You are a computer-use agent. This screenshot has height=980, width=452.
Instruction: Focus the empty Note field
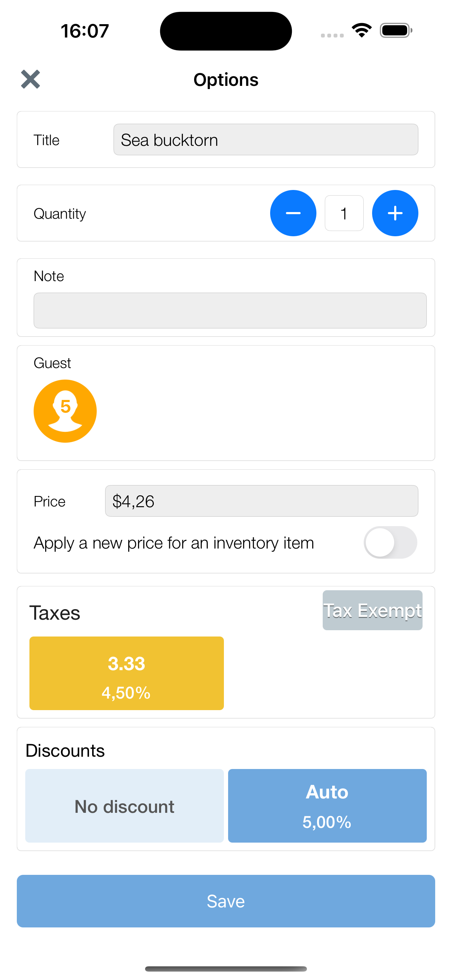pyautogui.click(x=230, y=311)
